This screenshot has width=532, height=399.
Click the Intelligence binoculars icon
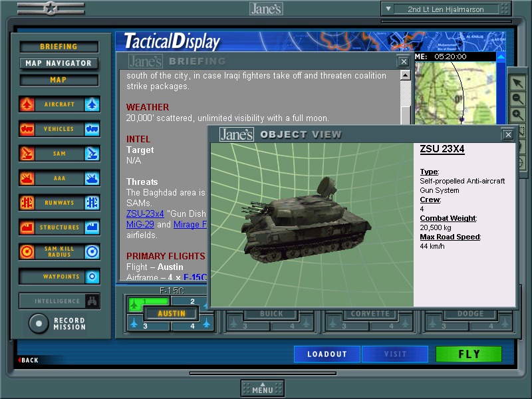92,301
